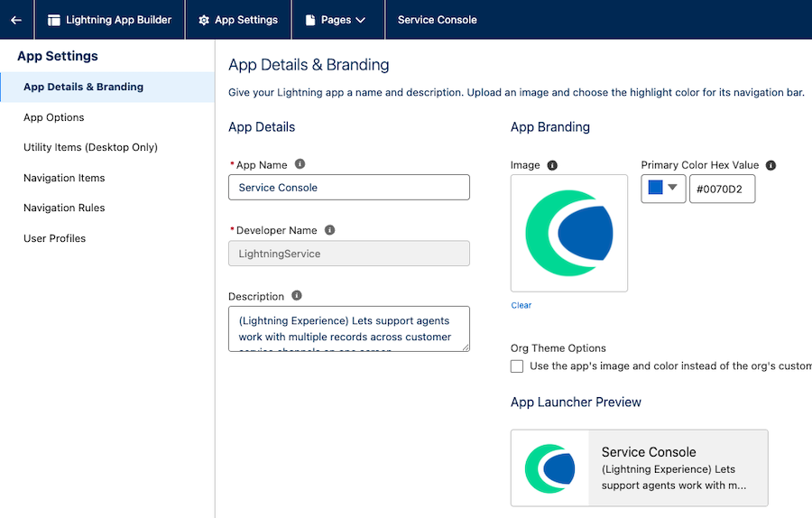Click the app logo image thumbnail
Viewport: 812px width, 518px height.
coord(569,233)
